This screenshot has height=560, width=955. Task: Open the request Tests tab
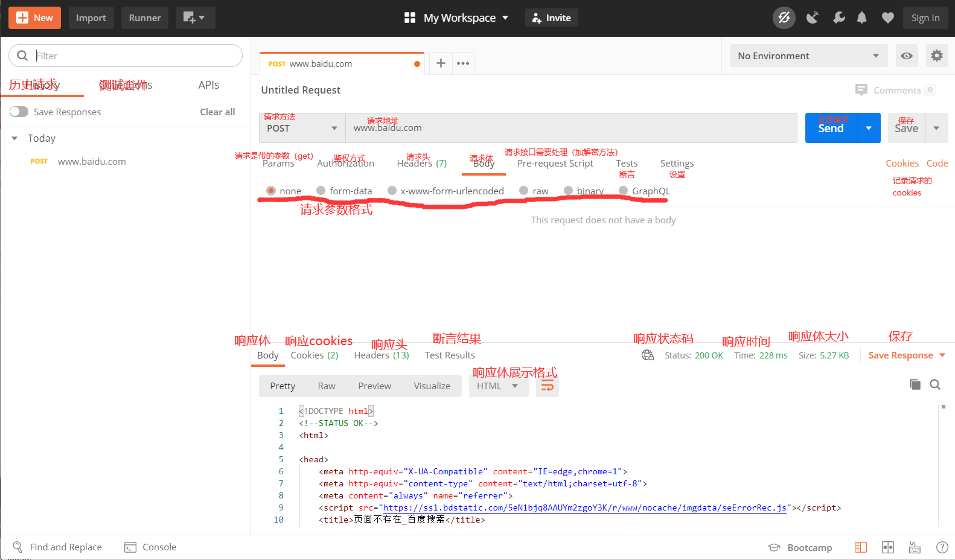[627, 163]
